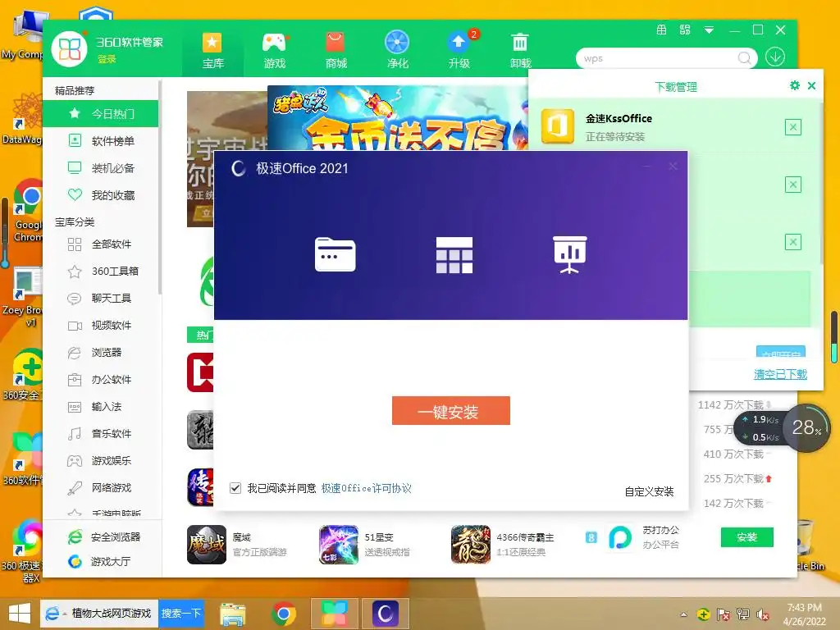Click 自定义安装 custom install
The height and width of the screenshot is (630, 840).
click(x=649, y=491)
